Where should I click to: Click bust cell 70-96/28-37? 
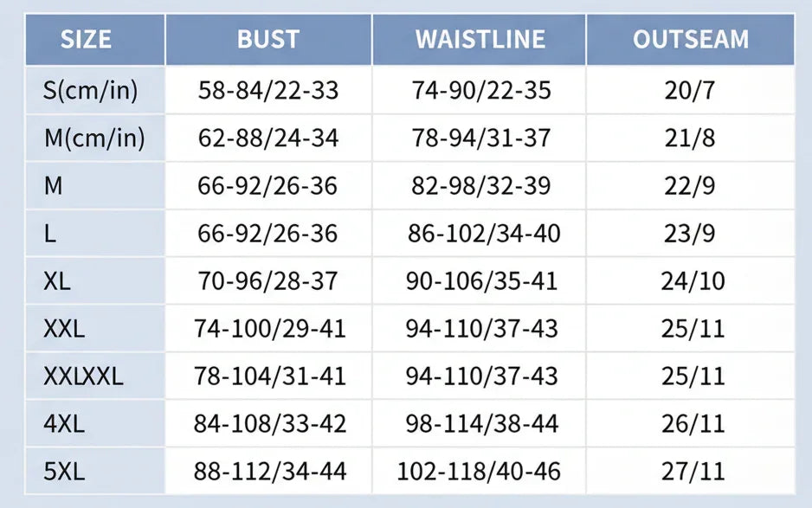268,281
